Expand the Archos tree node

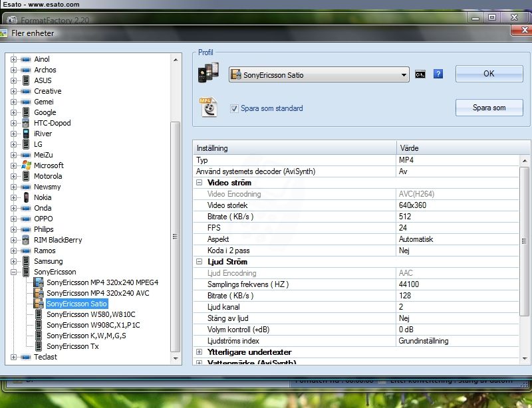(x=13, y=70)
